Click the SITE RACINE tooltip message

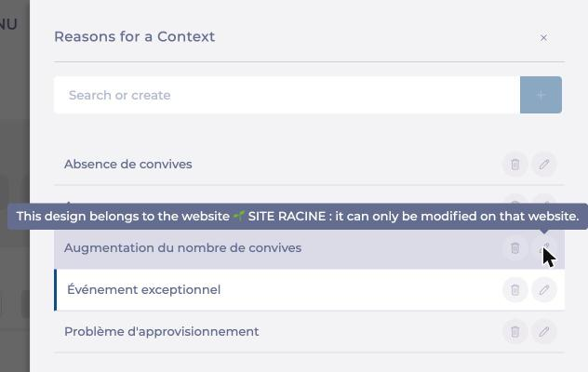click(298, 217)
